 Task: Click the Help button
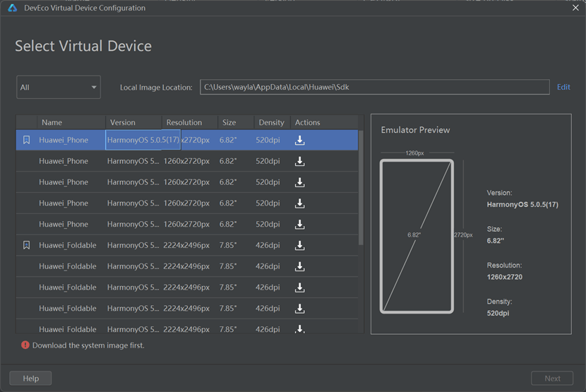coord(30,378)
